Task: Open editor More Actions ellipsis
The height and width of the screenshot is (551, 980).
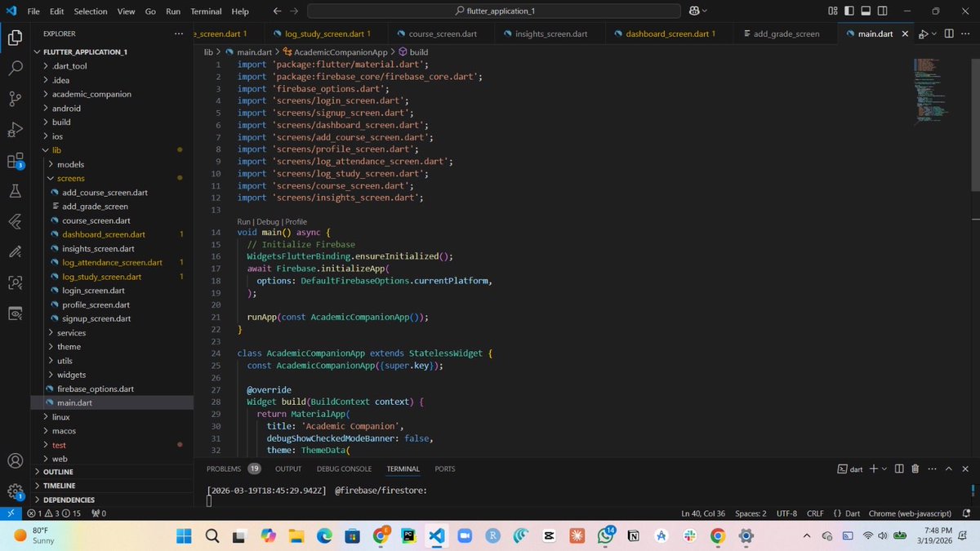Action: [964, 33]
